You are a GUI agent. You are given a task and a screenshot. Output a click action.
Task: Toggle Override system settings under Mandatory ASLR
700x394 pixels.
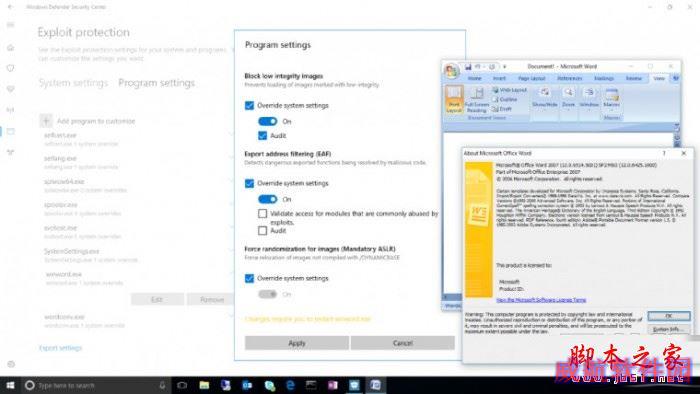[249, 278]
